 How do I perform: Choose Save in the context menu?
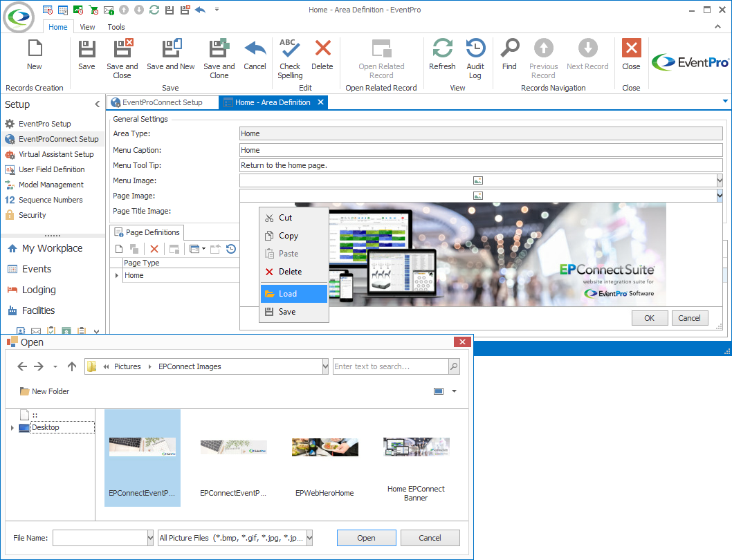point(294,312)
